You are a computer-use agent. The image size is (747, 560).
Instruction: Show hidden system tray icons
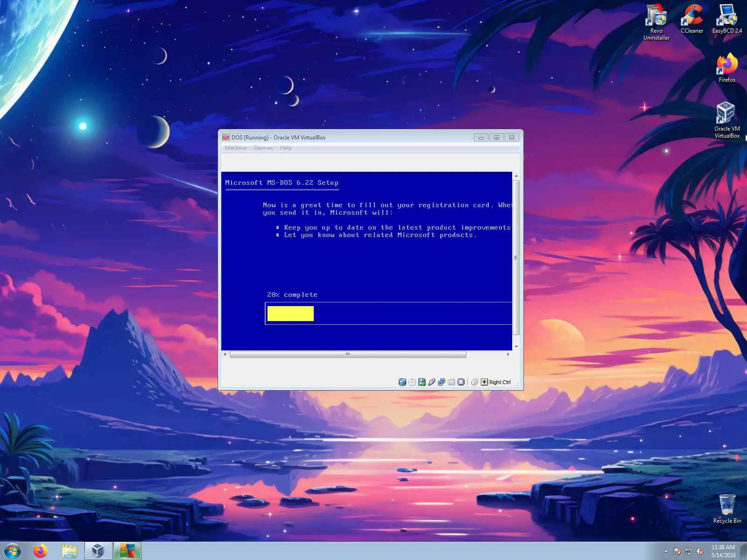(666, 552)
